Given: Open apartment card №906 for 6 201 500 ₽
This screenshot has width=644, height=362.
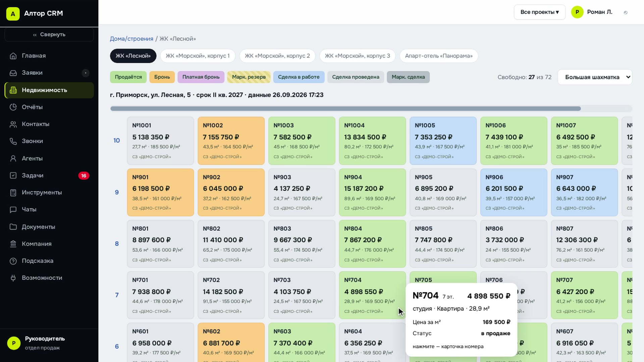Looking at the screenshot, I should click(x=514, y=192).
